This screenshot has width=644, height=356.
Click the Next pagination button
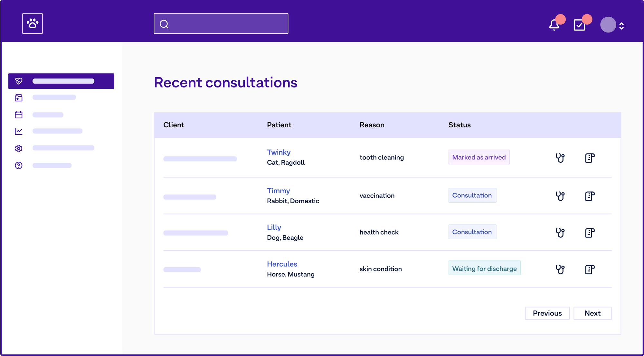[592, 313]
